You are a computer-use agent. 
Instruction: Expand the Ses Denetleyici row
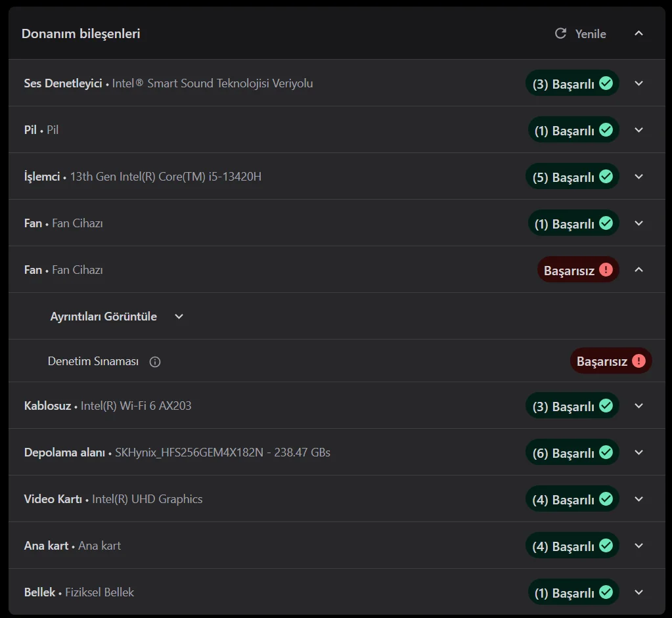click(x=638, y=83)
